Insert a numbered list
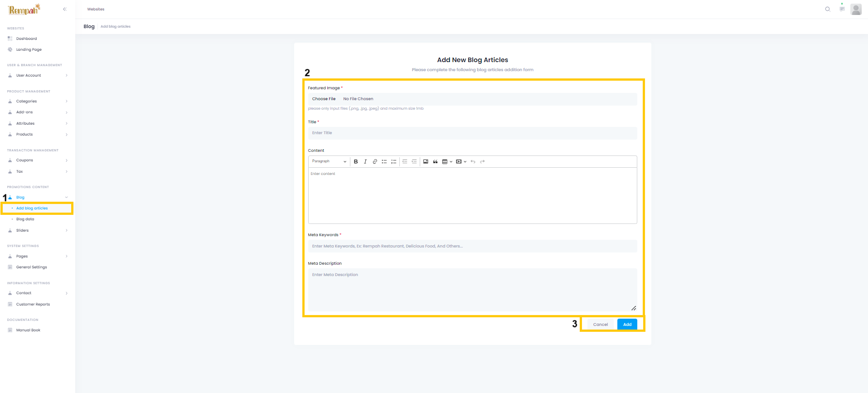Screen dimensions: 868x393 tap(394, 162)
